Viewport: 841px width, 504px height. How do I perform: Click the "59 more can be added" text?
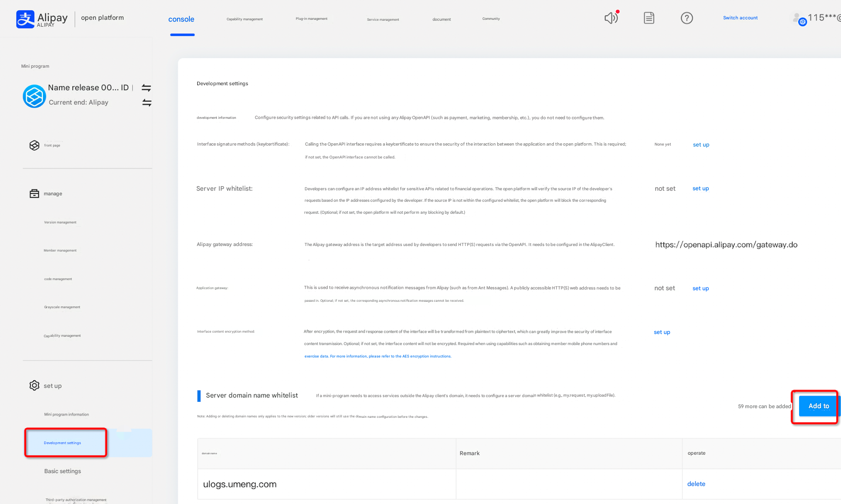(x=765, y=406)
